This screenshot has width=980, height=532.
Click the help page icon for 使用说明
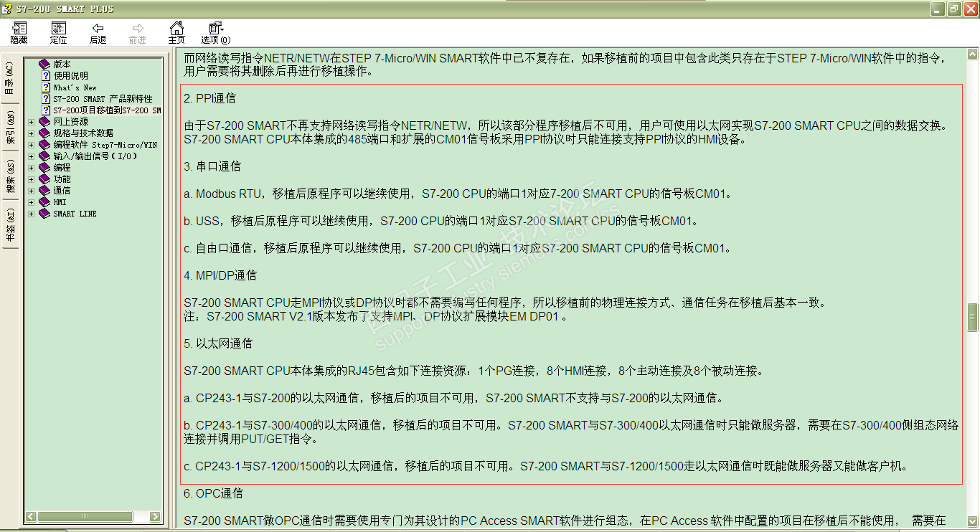coord(45,75)
